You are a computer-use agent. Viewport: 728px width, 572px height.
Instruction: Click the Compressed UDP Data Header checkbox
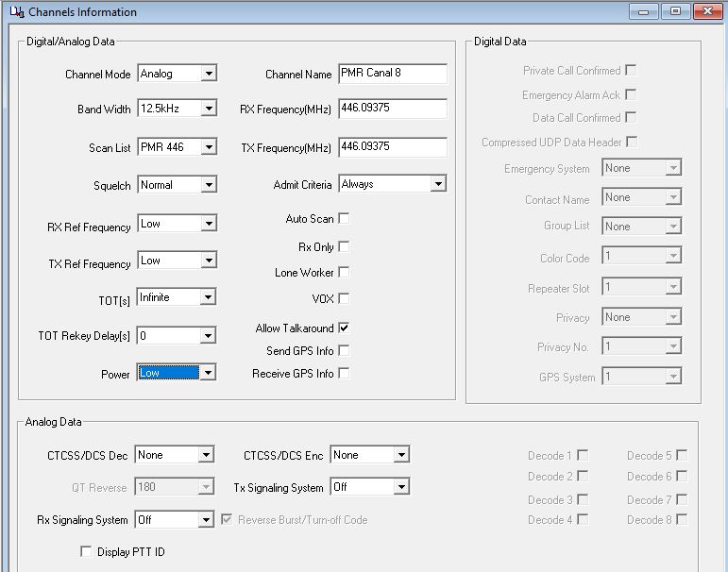point(632,142)
